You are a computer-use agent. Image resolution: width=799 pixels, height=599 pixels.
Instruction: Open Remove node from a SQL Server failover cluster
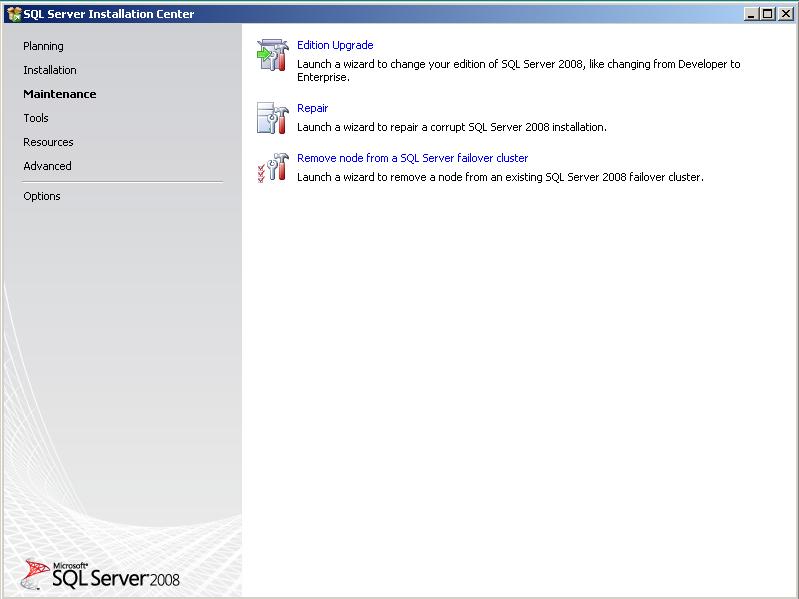point(412,158)
